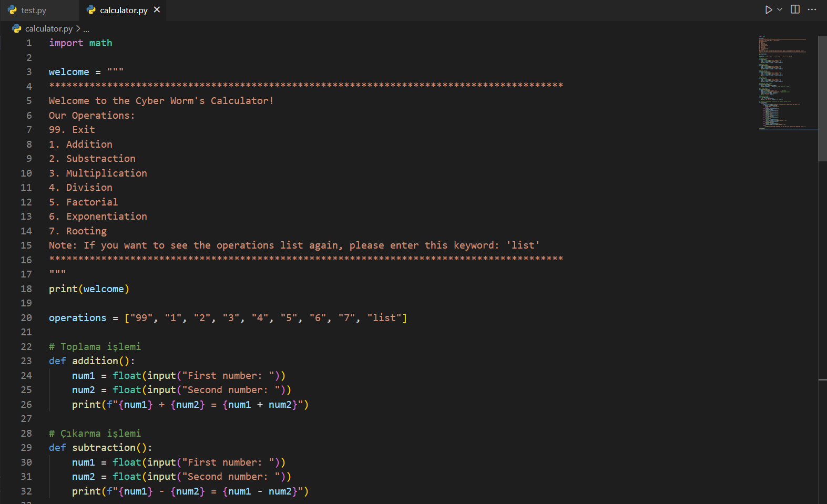The height and width of the screenshot is (504, 827).
Task: Click the 'subtraction' function definition name
Action: click(104, 448)
